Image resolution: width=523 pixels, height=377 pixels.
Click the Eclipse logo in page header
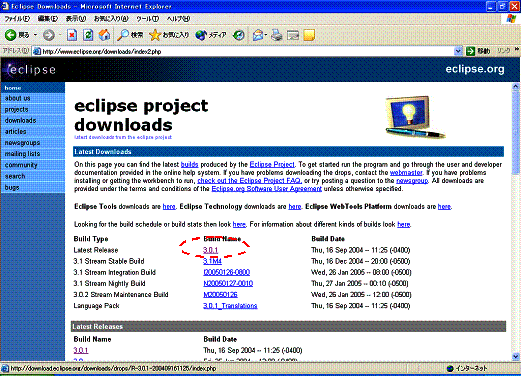[x=31, y=69]
